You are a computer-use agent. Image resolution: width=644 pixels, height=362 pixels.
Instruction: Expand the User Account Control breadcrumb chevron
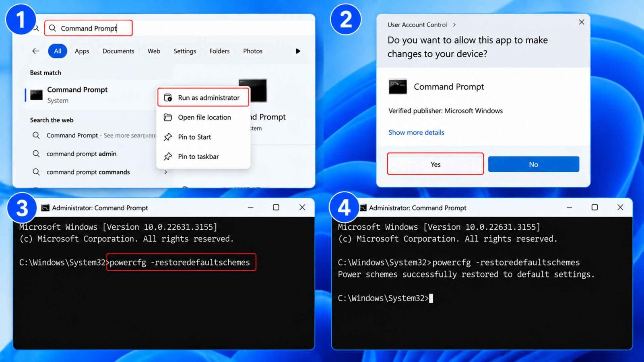coord(454,25)
